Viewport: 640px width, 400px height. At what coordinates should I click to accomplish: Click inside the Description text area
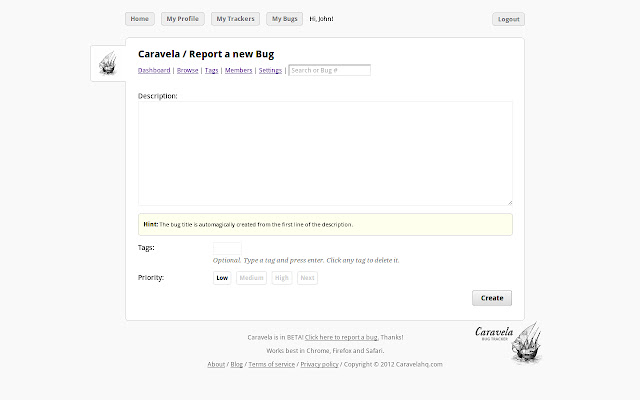[325, 153]
